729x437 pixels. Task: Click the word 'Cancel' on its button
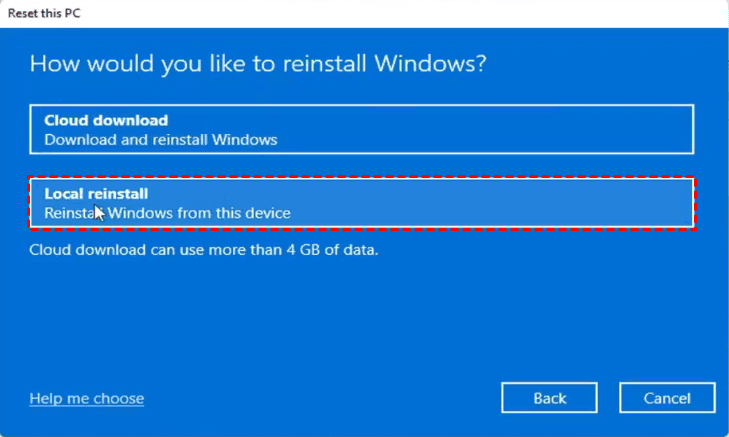pyautogui.click(x=667, y=398)
